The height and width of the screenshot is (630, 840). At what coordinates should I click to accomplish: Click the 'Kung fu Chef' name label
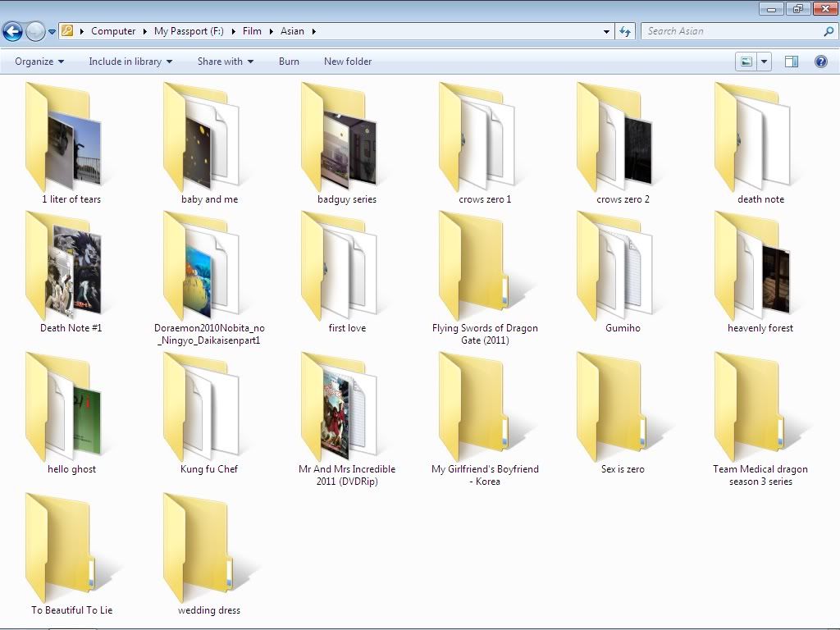209,469
